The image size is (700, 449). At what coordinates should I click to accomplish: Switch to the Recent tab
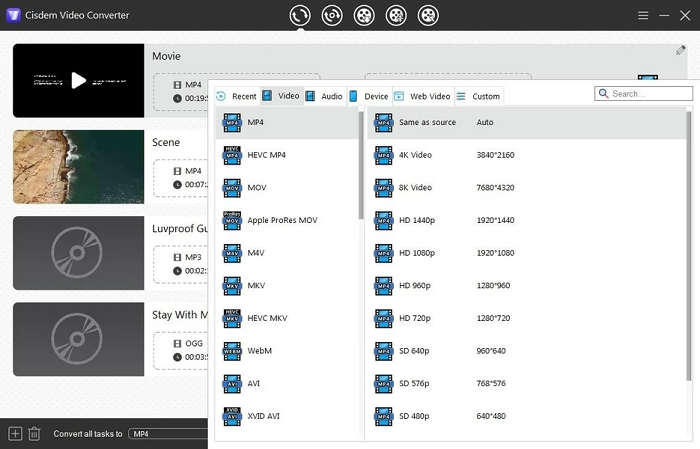237,96
